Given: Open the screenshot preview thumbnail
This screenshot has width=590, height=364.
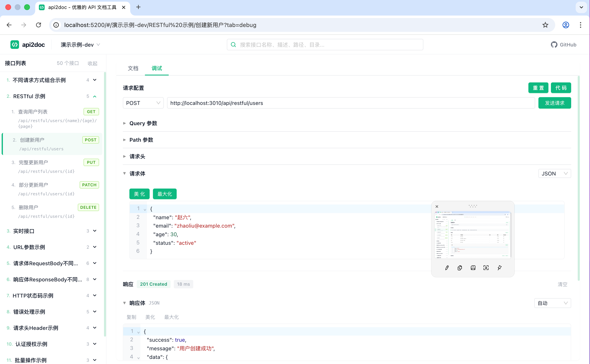Looking at the screenshot, I should point(473,235).
